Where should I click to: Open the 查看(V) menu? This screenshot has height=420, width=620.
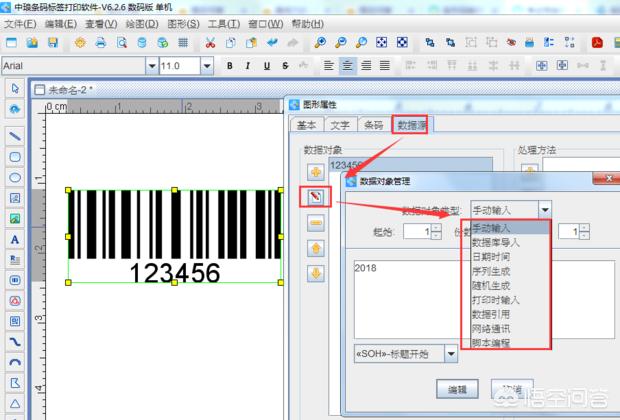coord(101,24)
